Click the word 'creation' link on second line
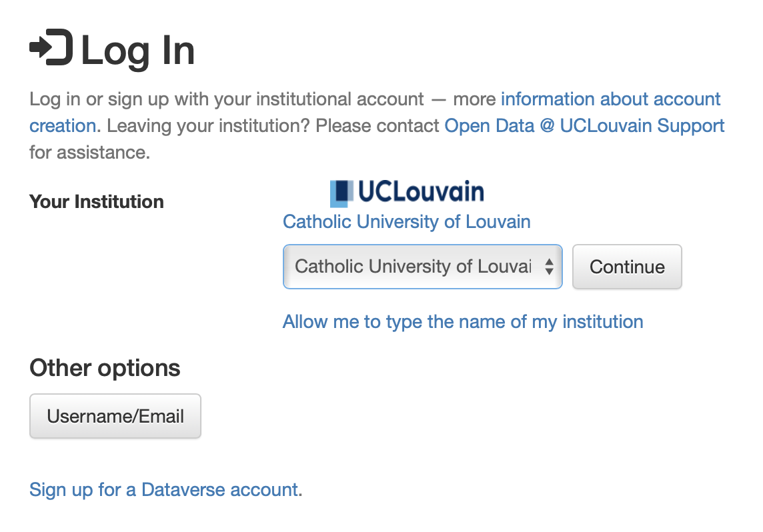Viewport: 763px width, 532px height. point(62,126)
